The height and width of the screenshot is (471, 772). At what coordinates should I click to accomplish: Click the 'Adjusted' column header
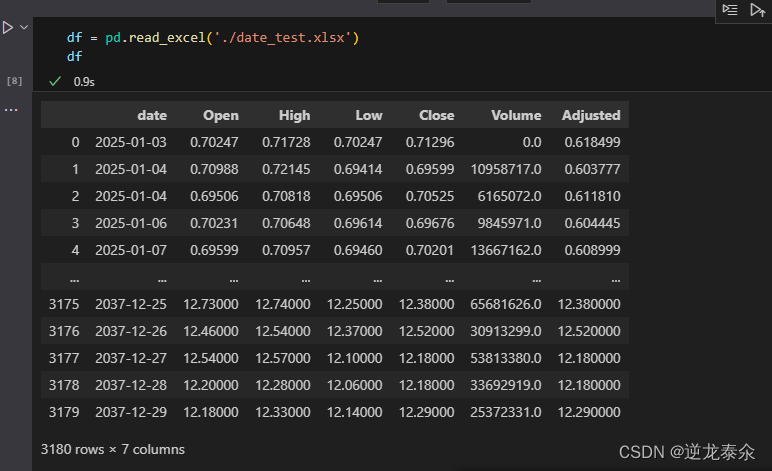(591, 115)
